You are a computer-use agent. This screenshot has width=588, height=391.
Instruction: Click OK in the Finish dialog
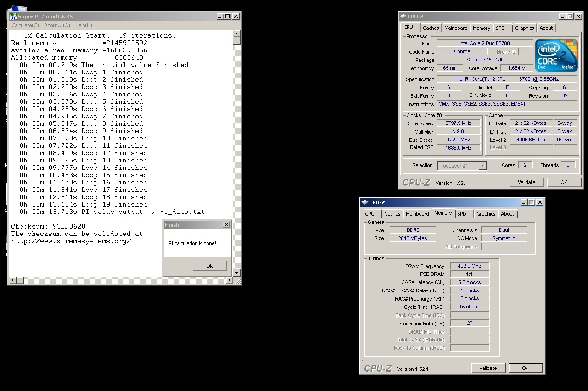(209, 266)
